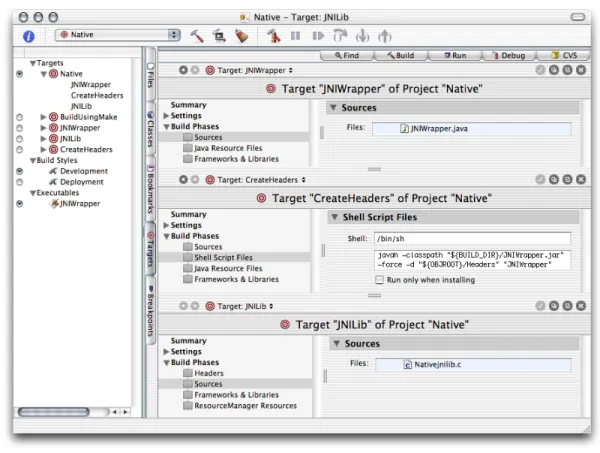Click the Sources phase icon under JNIWrapper target

pos(188,137)
